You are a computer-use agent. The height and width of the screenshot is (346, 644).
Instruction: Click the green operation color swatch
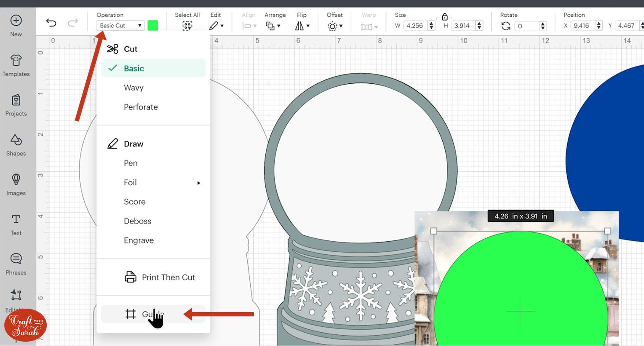[153, 25]
